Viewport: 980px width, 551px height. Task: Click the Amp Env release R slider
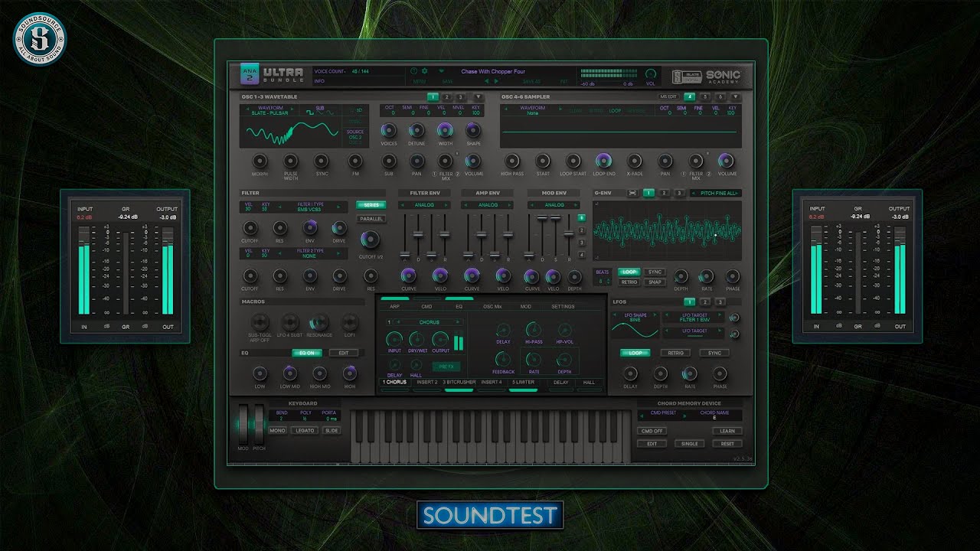coord(507,236)
